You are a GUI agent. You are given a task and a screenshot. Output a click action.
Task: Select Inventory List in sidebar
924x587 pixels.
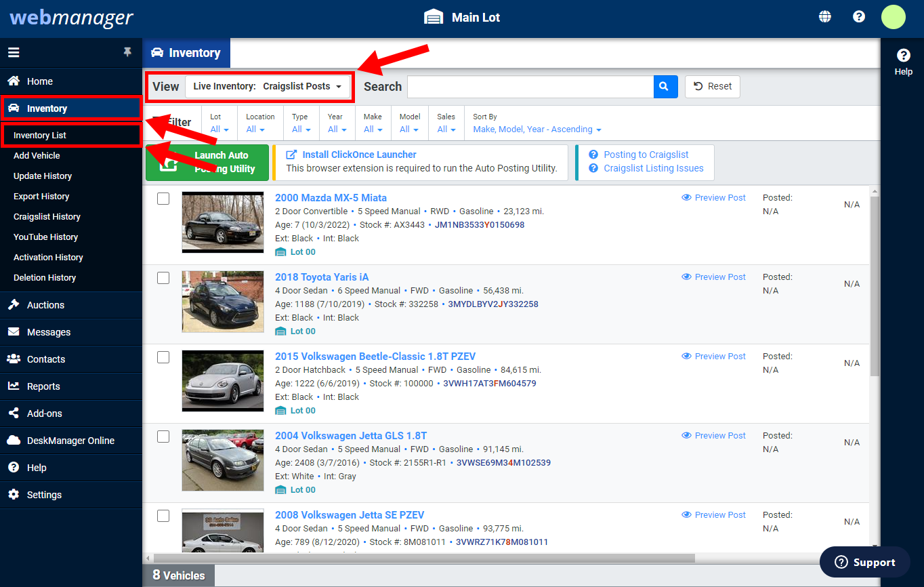point(40,135)
